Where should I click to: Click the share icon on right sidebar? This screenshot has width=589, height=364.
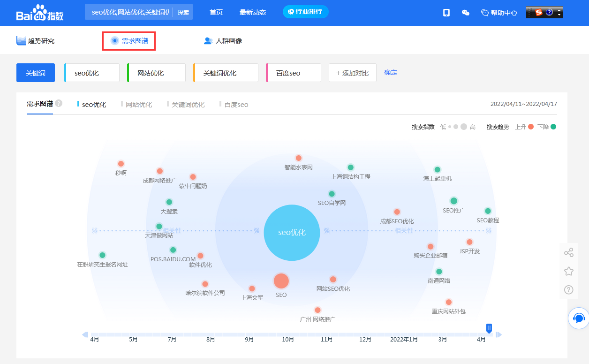568,253
